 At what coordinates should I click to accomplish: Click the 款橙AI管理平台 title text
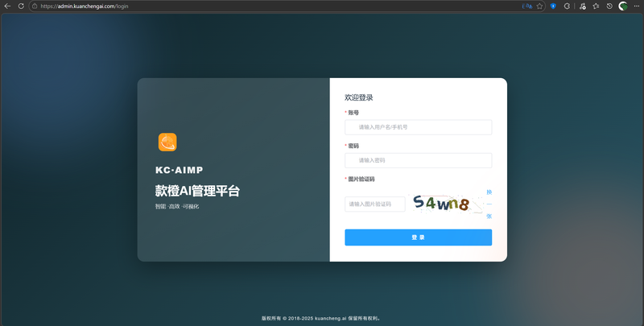coord(197,191)
